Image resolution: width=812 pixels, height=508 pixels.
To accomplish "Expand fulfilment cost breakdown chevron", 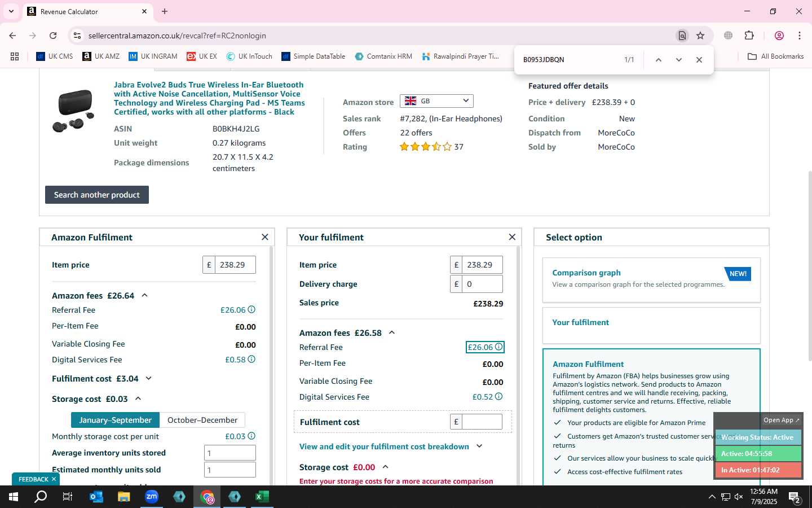I will tap(479, 446).
